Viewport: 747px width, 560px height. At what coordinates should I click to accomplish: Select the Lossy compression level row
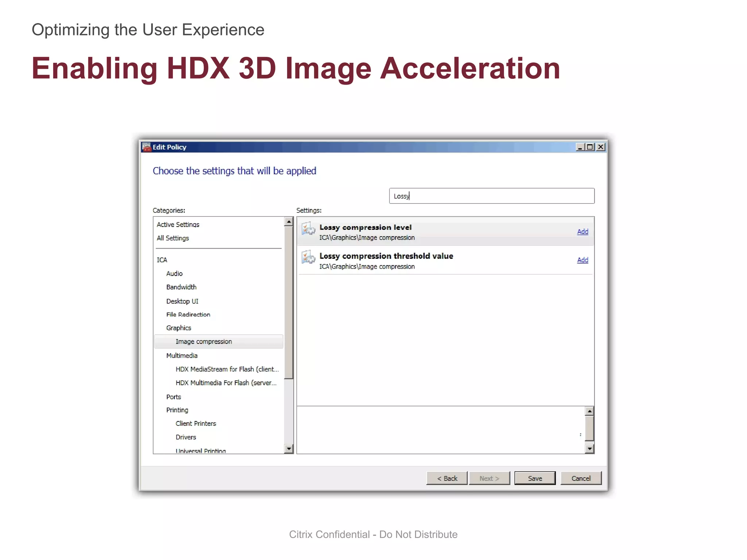[445, 231]
